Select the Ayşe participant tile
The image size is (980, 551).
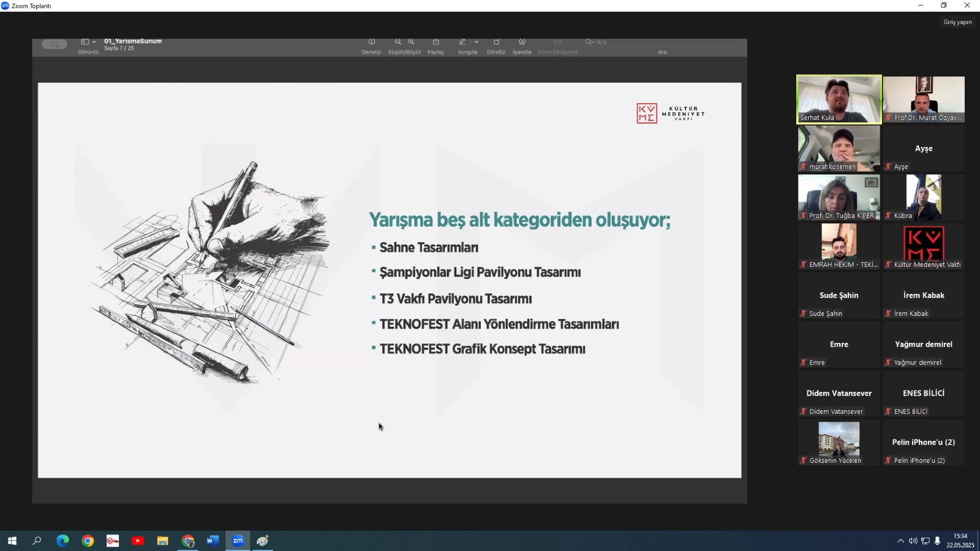pos(924,148)
